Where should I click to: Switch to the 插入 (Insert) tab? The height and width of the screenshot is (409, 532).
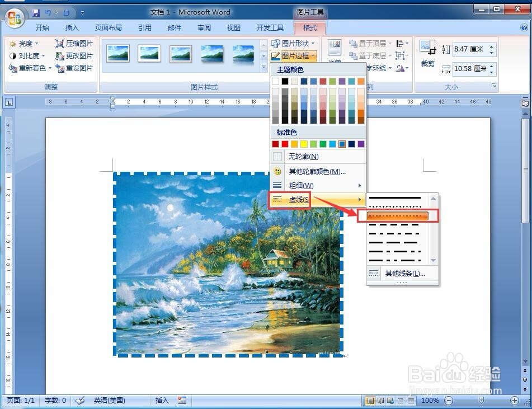tap(72, 28)
